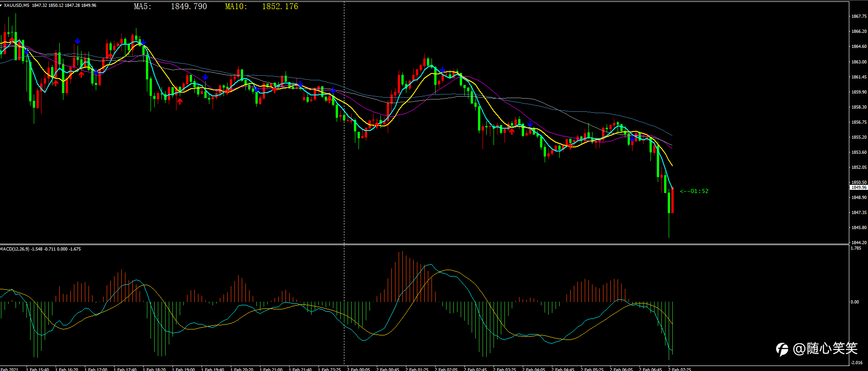Click the vertical dotted day separator line
The width and height of the screenshot is (868, 371).
(344, 183)
